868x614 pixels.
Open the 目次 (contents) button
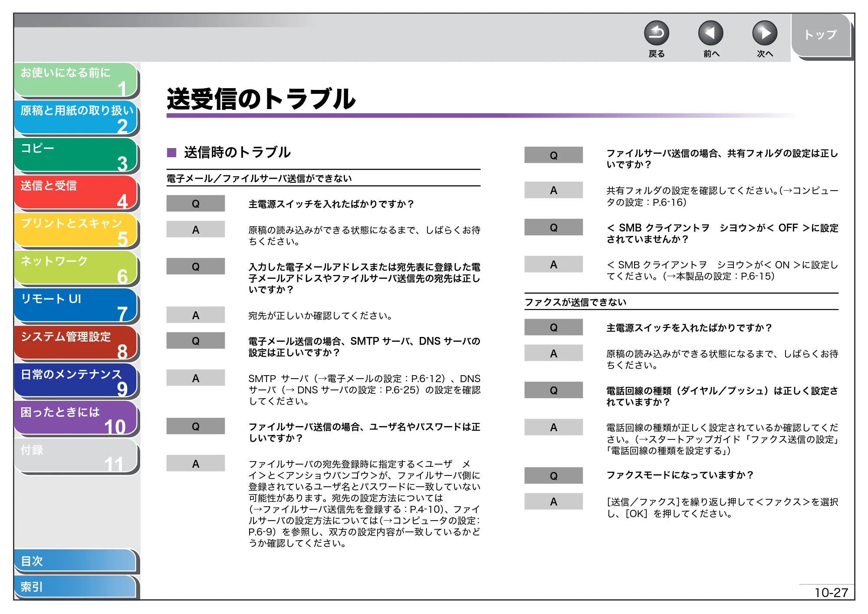76,561
